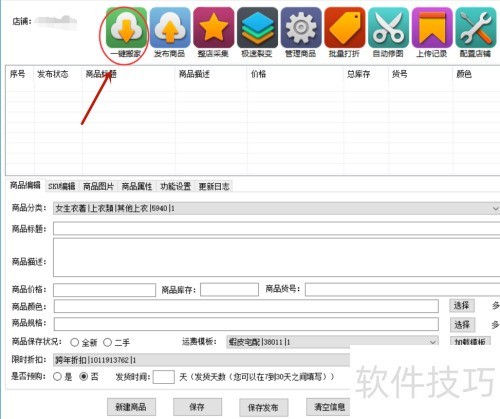View 上传记录 bookmark icon
Image resolution: width=500 pixels, height=419 pixels.
(x=432, y=28)
